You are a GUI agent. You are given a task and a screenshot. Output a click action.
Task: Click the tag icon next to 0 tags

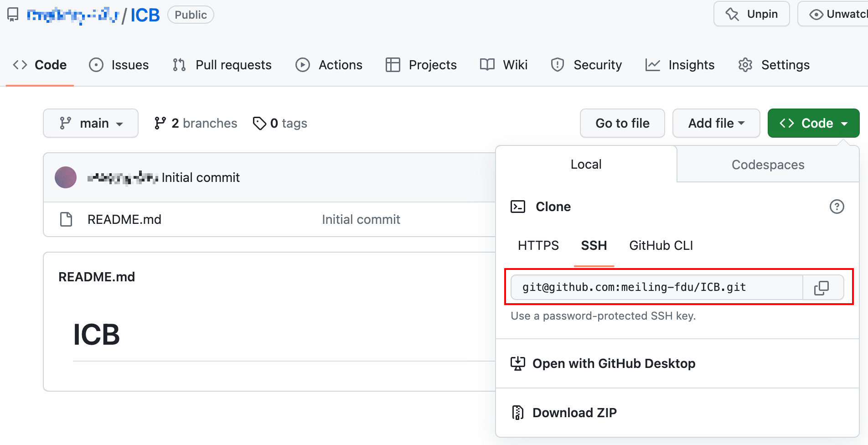coord(259,123)
